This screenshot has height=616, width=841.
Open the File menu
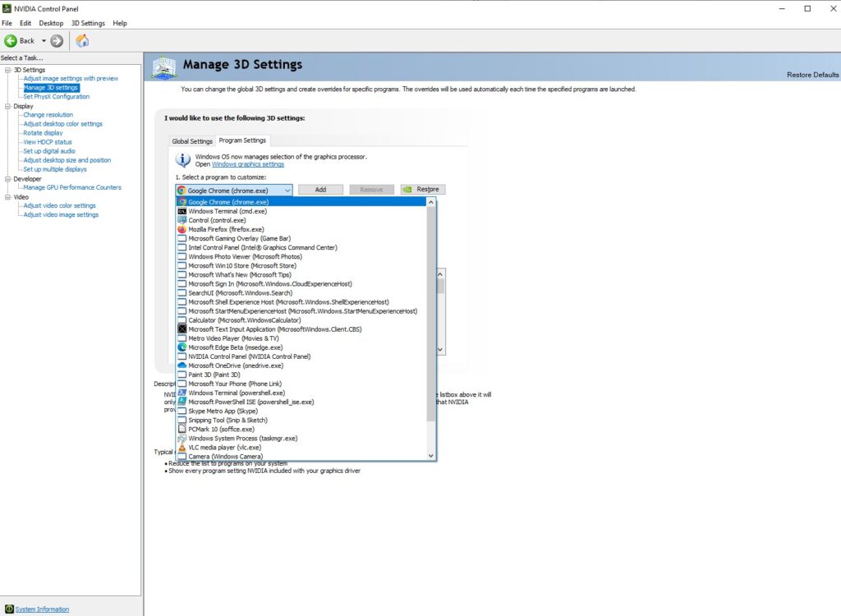[x=7, y=23]
